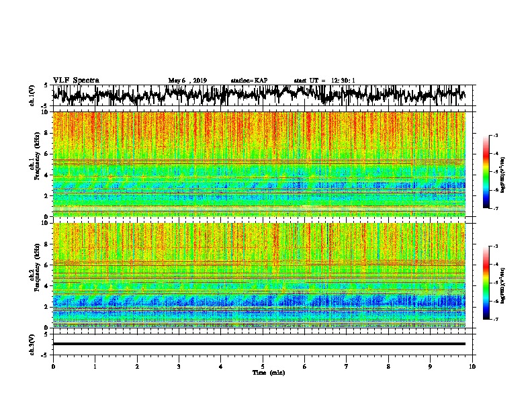Viewport: 532px width, 411px height.
Task: Click time axis tick label "2"
Action: pos(137,367)
